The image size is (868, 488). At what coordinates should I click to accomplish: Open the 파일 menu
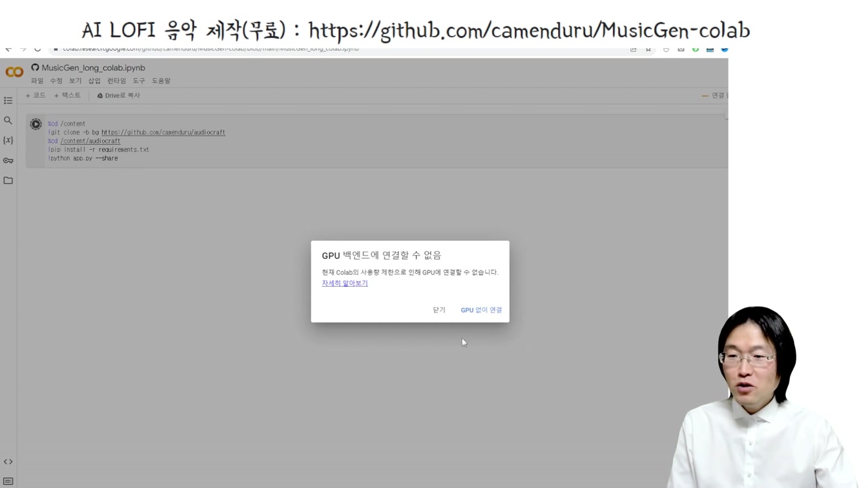click(x=37, y=81)
